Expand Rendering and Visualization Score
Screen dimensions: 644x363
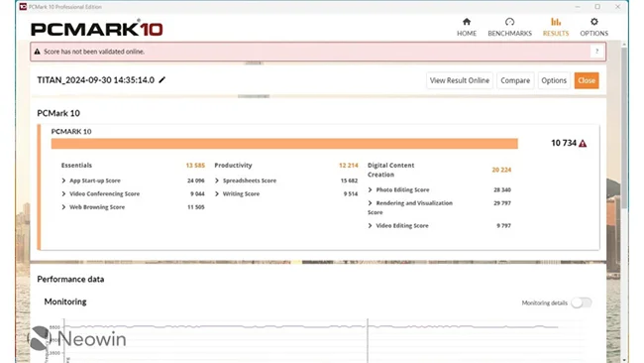click(371, 203)
